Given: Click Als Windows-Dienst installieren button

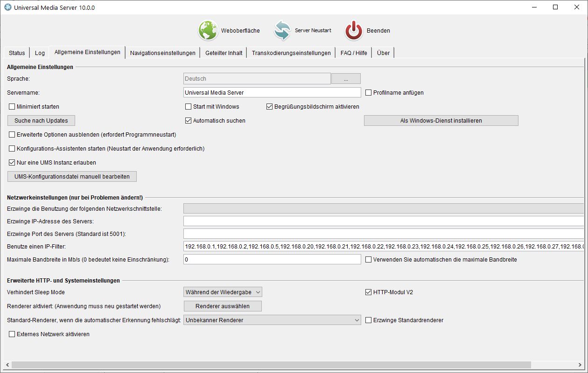Looking at the screenshot, I should [441, 121].
